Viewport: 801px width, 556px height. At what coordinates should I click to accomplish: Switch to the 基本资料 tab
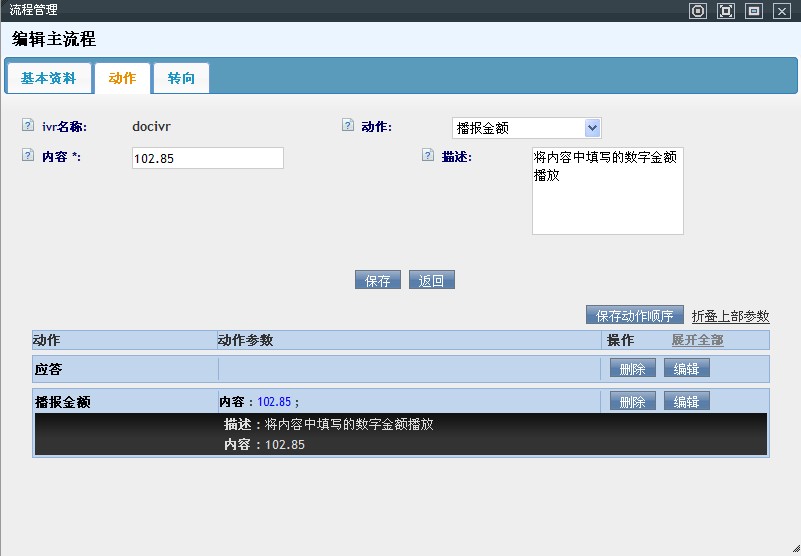(48, 78)
